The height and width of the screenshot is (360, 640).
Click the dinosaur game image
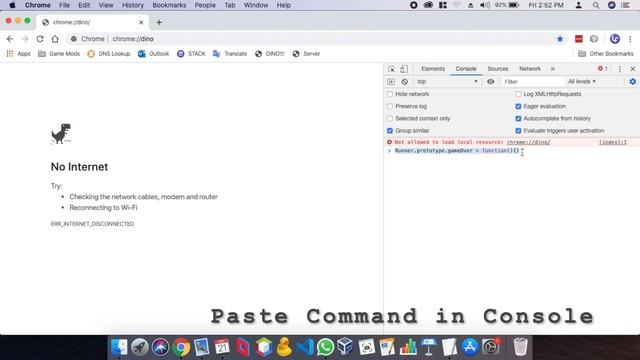[61, 134]
